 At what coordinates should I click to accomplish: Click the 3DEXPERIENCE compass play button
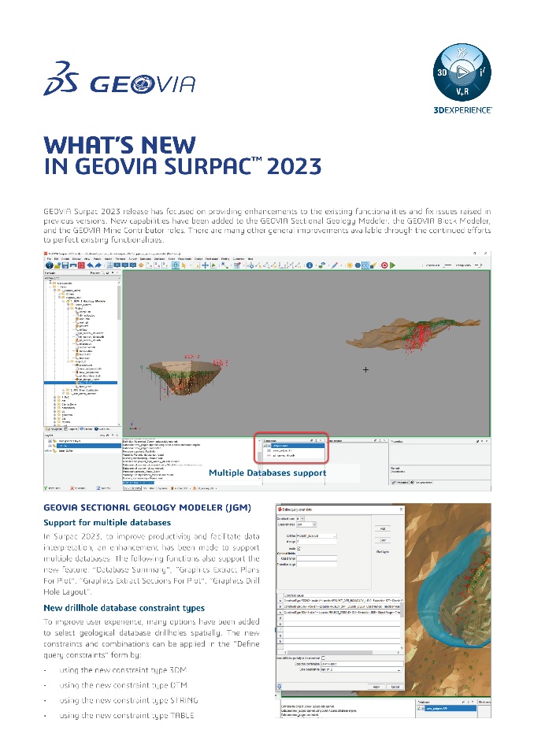pos(462,72)
